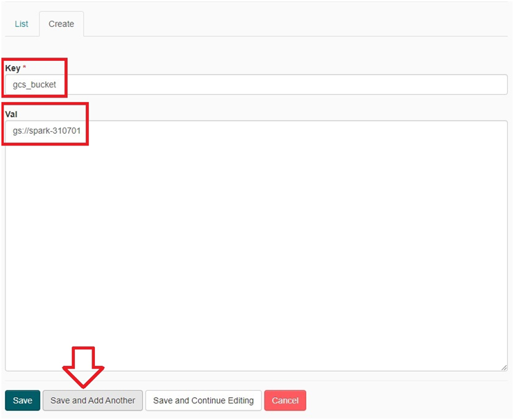Switch to the List tab
The width and height of the screenshot is (514, 420).
click(22, 24)
